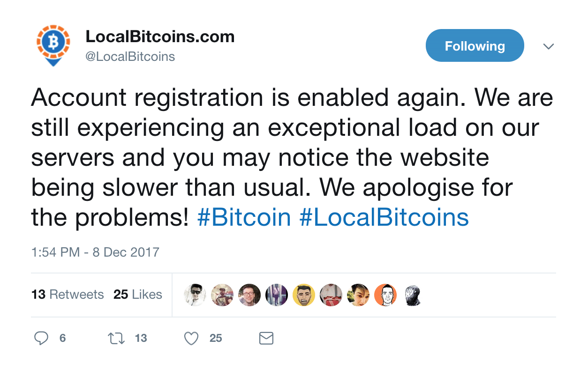Viewport: 588px width, 369px height.
Task: Click the retweet arrows icon
Action: (x=116, y=338)
